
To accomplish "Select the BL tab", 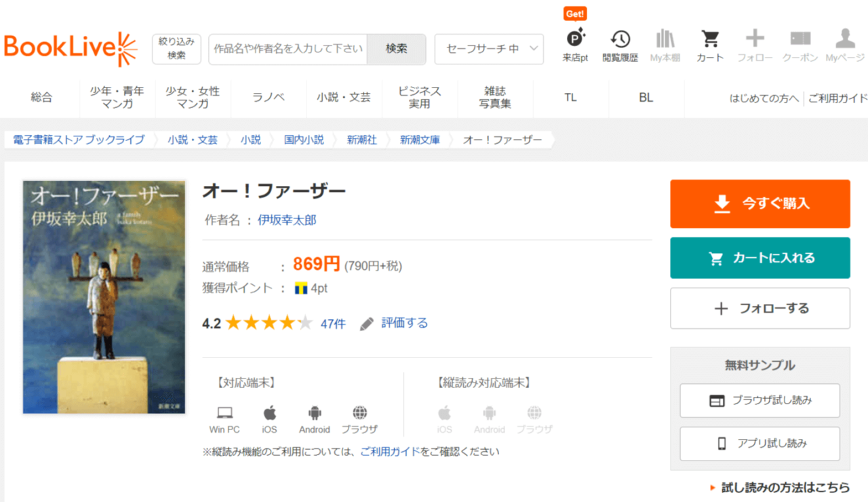I will (x=646, y=98).
